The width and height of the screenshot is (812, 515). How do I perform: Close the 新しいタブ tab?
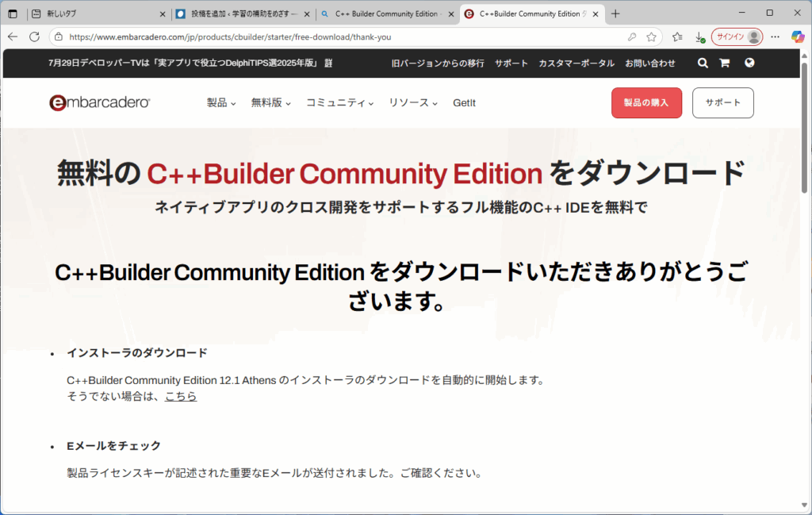click(162, 14)
